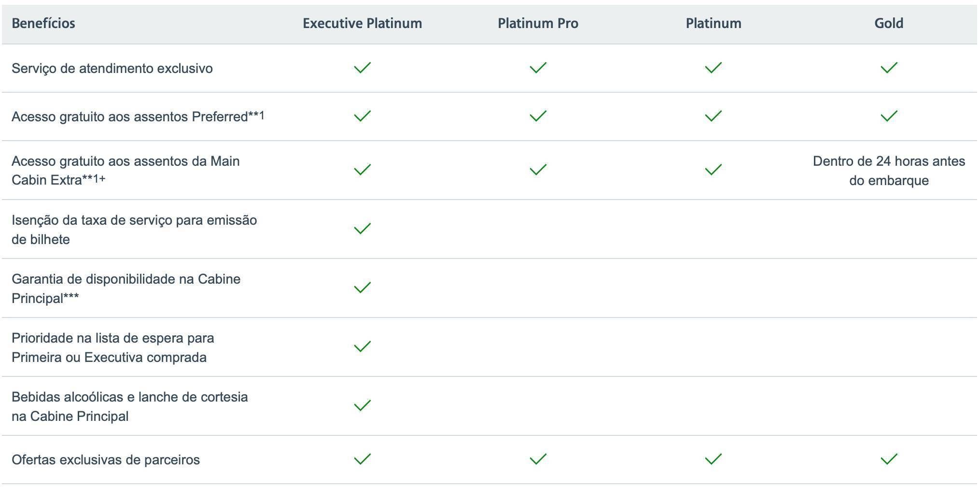Select the Gold column header

coord(889,23)
